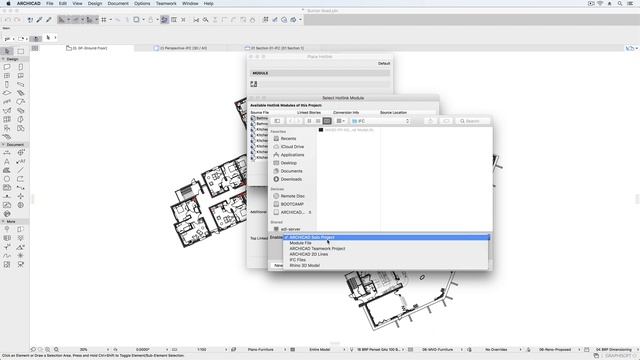Select the Slab tool in Design section
This screenshot has height=360, width=640.
pos(7,93)
